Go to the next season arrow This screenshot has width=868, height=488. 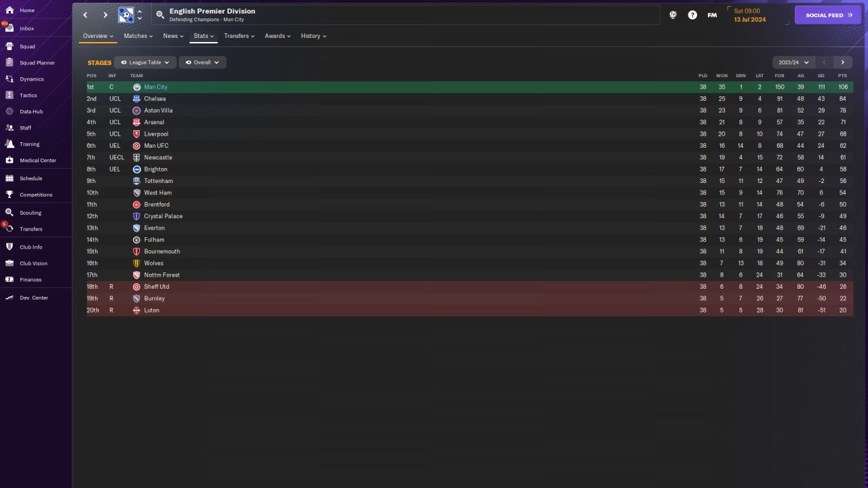[843, 62]
